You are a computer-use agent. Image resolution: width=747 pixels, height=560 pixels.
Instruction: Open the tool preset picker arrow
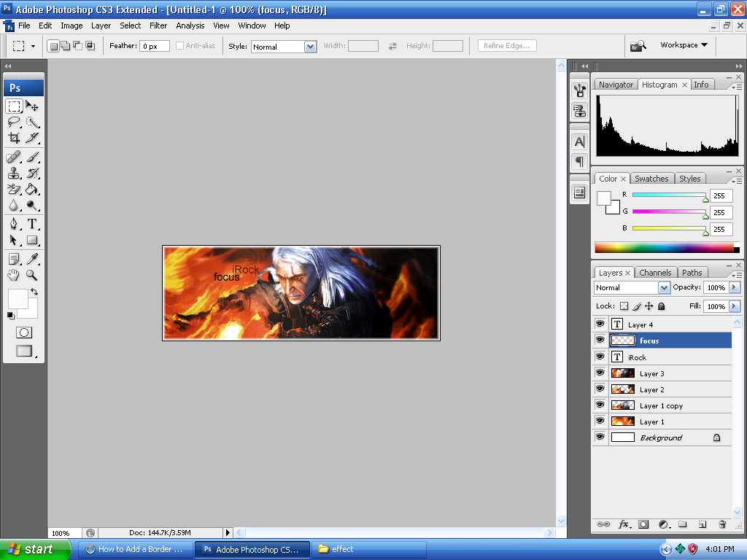(x=33, y=46)
